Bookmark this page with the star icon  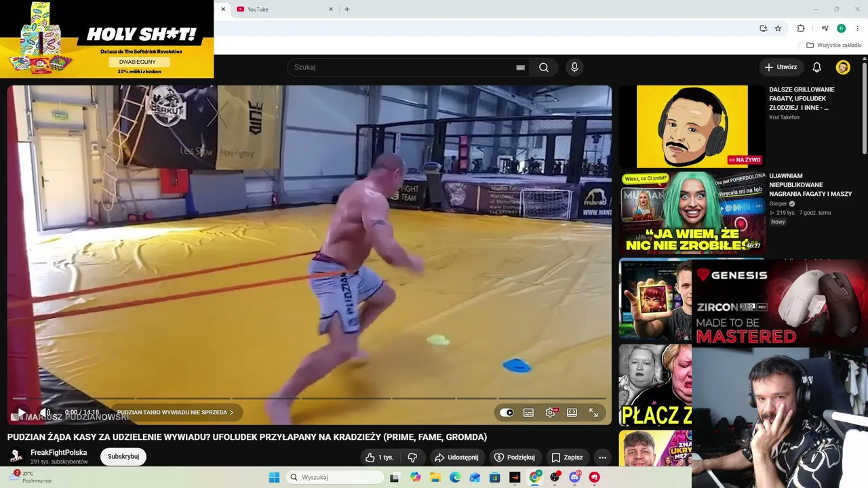click(x=778, y=28)
